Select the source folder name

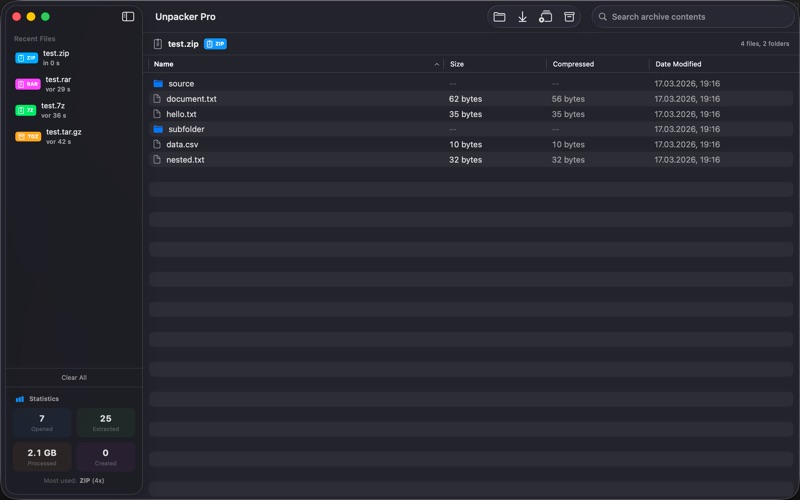181,84
